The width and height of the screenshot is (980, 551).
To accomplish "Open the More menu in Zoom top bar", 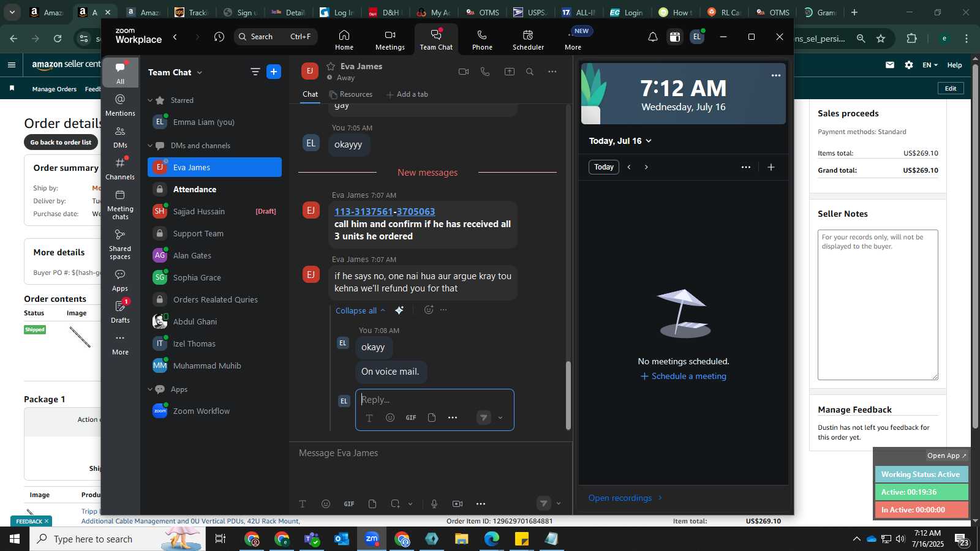I will [573, 40].
